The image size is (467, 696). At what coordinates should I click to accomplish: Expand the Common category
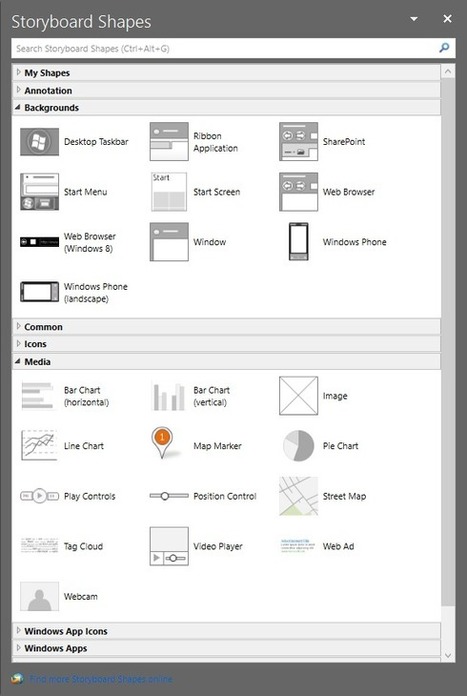(226, 327)
